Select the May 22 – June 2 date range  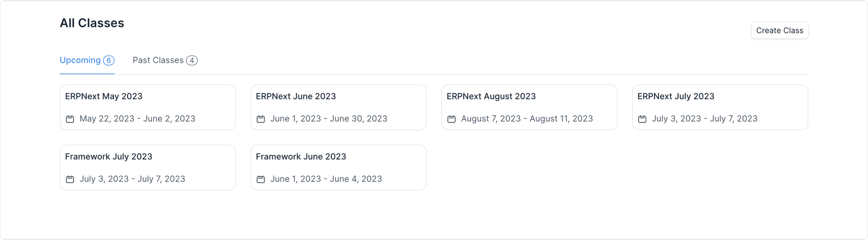tap(137, 119)
